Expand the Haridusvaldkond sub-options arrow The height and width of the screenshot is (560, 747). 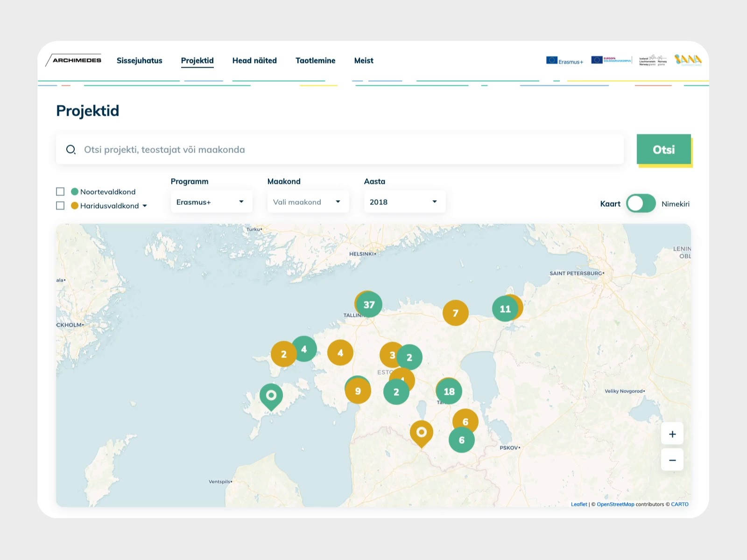point(145,206)
